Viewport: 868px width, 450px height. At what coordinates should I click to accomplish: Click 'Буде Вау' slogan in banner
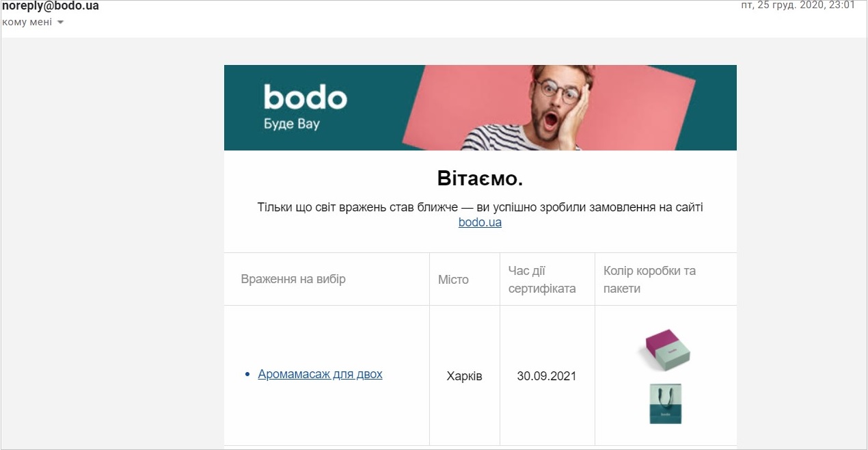point(292,124)
